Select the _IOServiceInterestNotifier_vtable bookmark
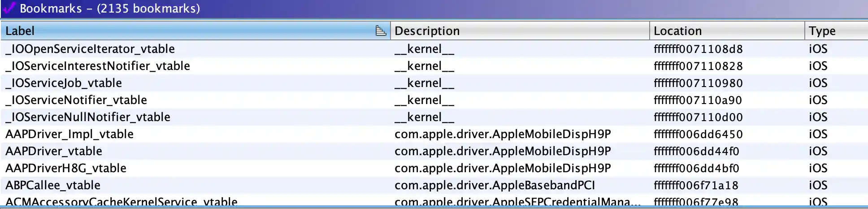The image size is (868, 209). point(98,66)
